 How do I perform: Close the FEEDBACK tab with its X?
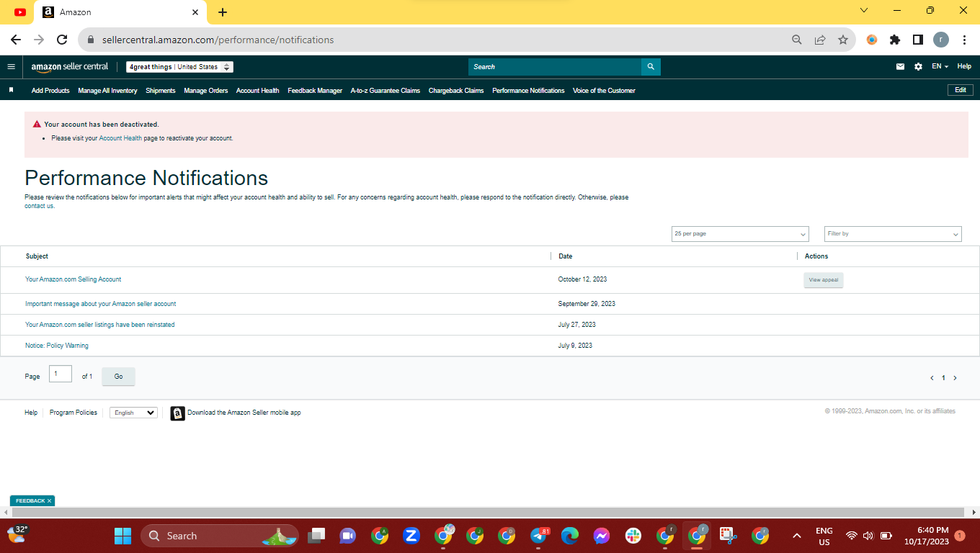[50, 500]
